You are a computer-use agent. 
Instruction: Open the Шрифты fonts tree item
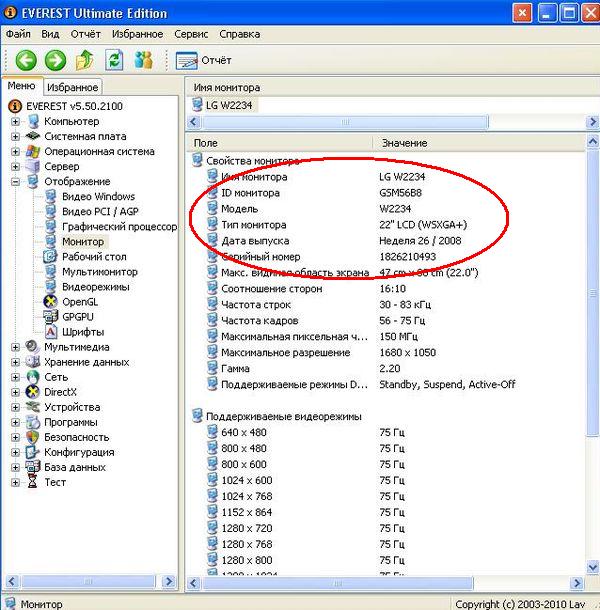tap(82, 332)
